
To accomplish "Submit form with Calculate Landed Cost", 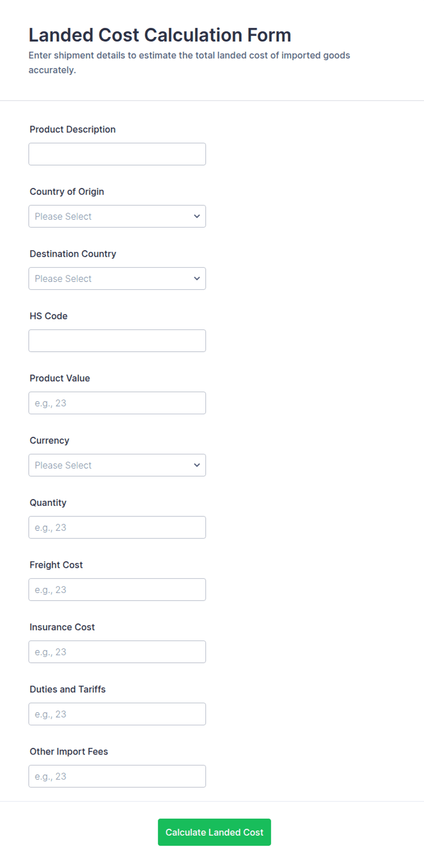I will click(x=214, y=832).
